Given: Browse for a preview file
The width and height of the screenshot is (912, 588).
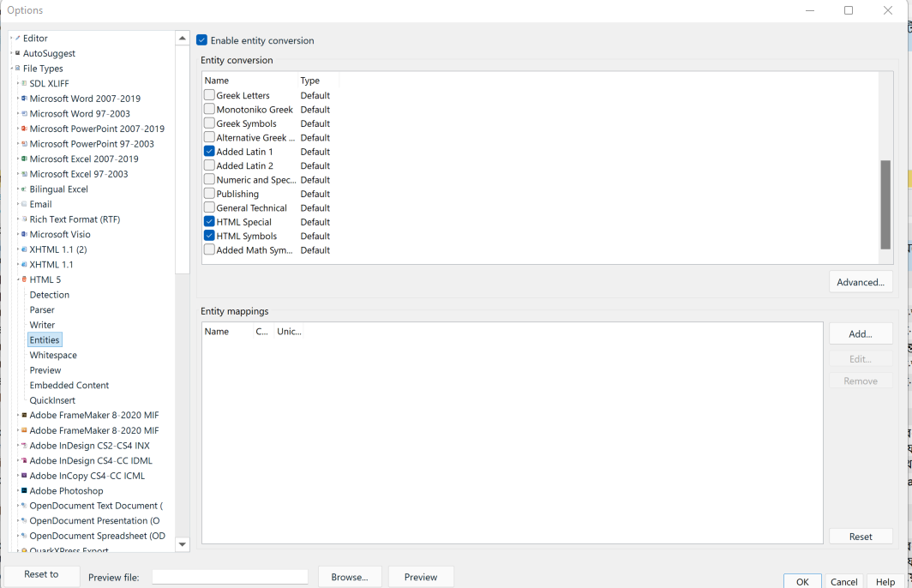Looking at the screenshot, I should tap(350, 577).
